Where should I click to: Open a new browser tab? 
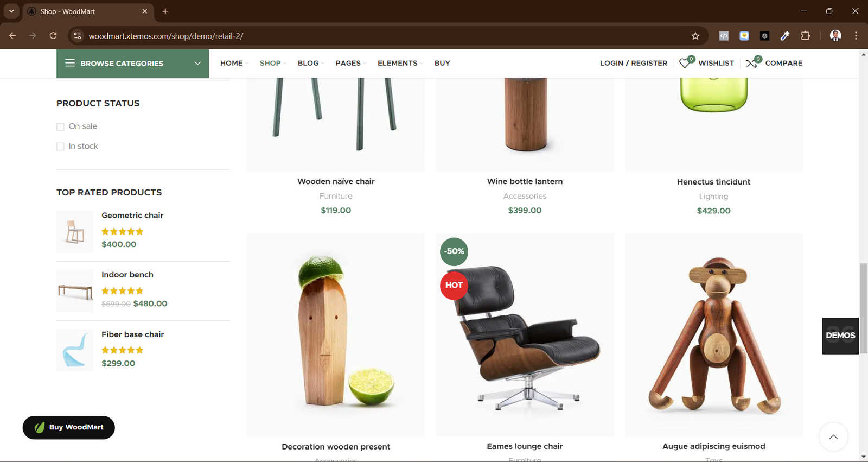pos(165,11)
